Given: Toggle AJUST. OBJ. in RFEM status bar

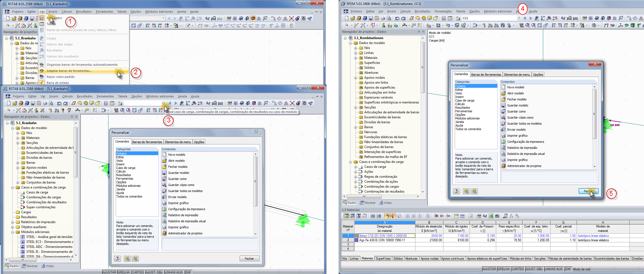Looking at the screenshot, I should click(x=534, y=269).
